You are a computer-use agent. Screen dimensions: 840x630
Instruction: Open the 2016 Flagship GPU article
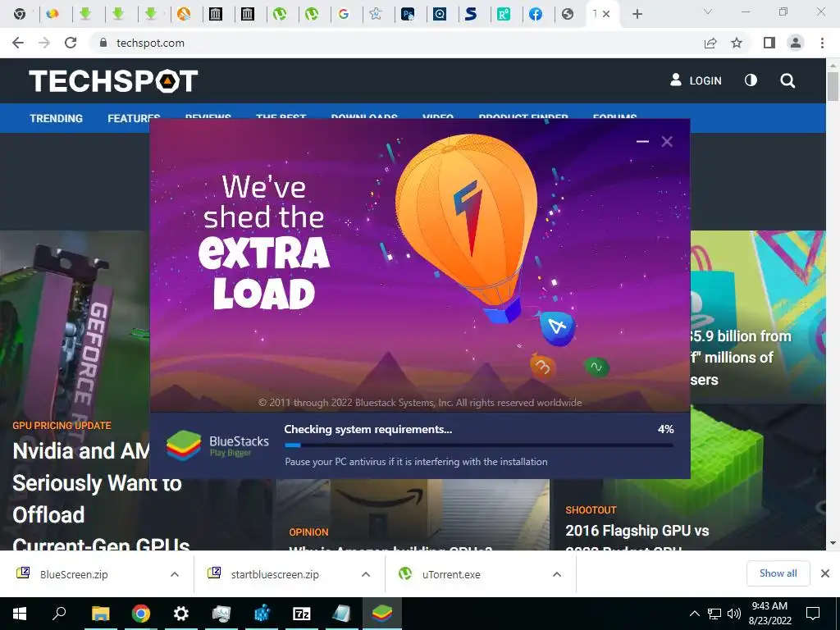point(637,538)
